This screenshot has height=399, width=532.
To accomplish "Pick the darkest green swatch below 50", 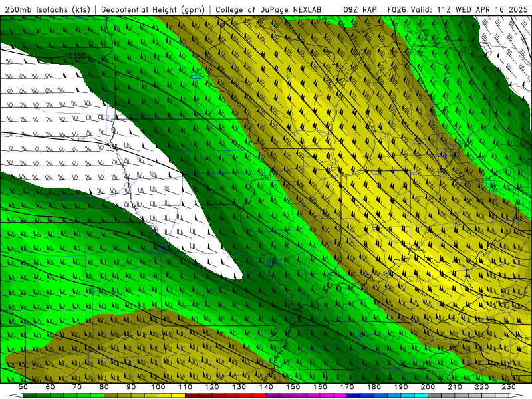I will (x=30, y=396).
